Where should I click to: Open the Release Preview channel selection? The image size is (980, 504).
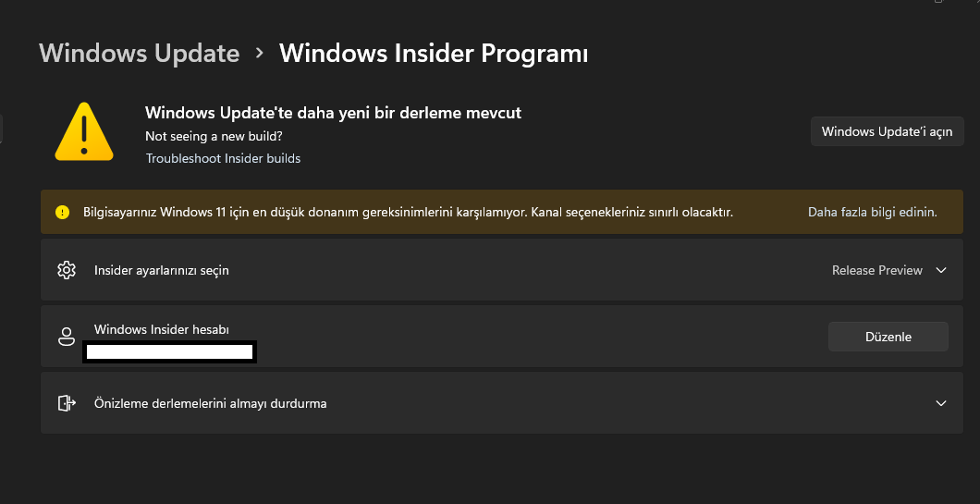pos(877,270)
